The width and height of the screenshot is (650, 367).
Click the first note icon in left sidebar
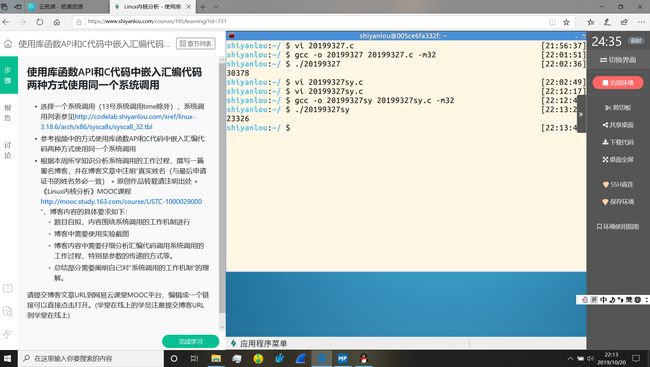[8, 288]
